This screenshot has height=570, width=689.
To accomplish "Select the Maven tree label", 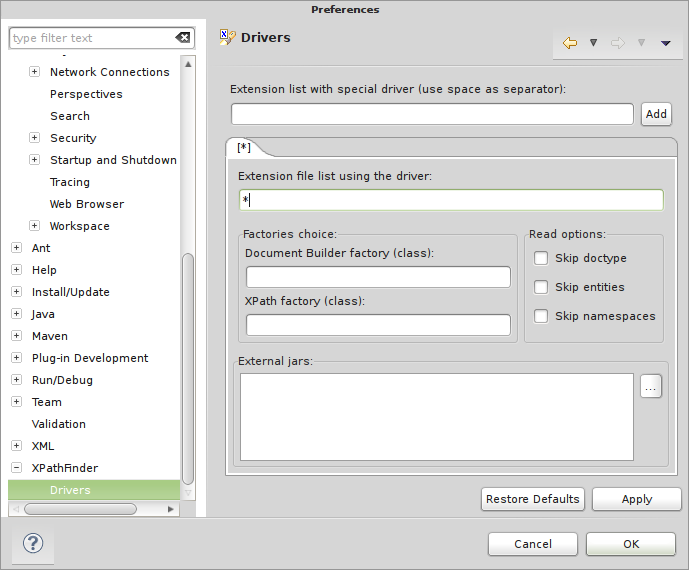I will (50, 336).
